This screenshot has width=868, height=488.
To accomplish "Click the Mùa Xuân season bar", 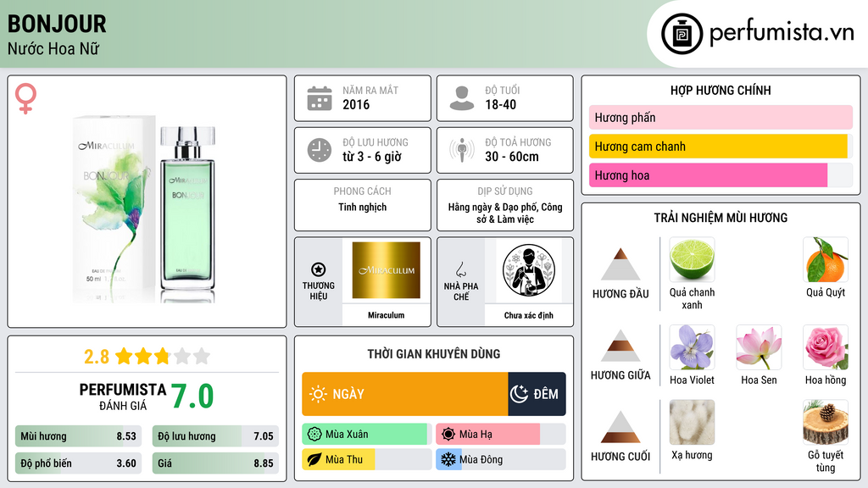I will 366,435.
